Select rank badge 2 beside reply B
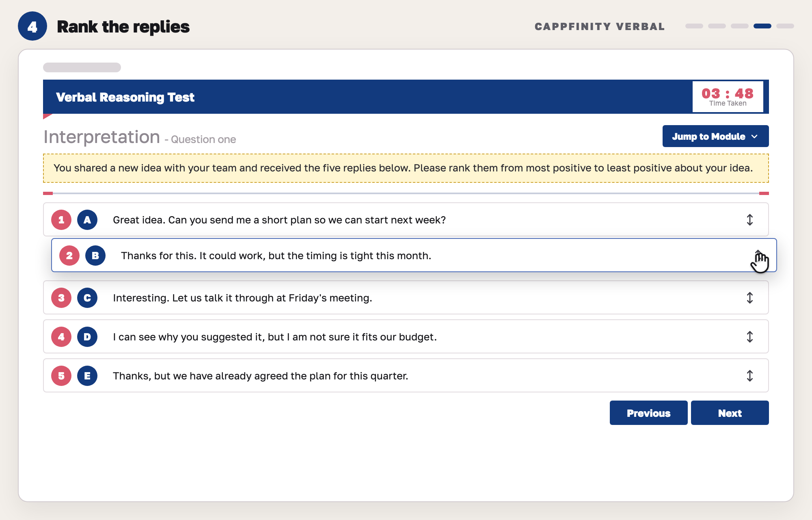The image size is (812, 520). click(x=69, y=256)
